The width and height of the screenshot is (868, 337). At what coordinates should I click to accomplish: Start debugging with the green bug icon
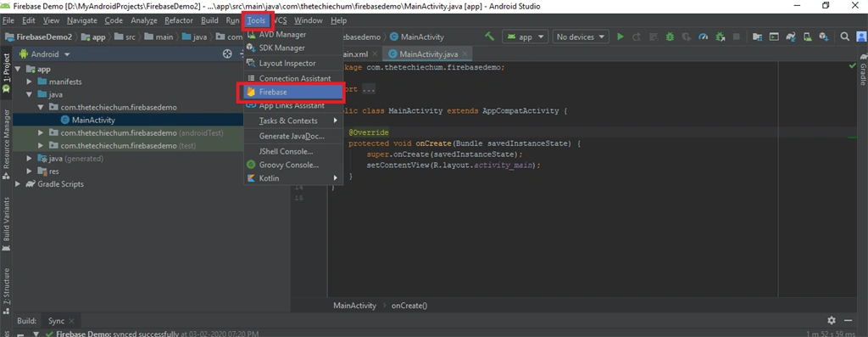670,37
